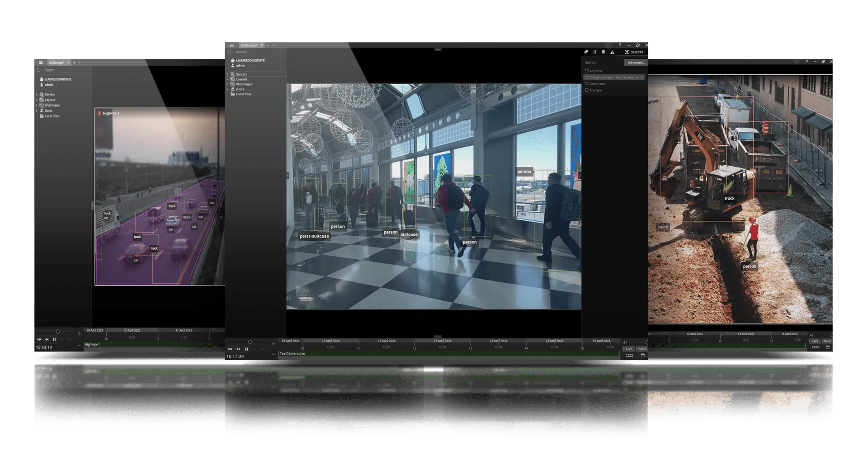Click the thumbnails strip icon below the TestCameraLive LIVE button
This screenshot has width=868, height=472.
629,356
